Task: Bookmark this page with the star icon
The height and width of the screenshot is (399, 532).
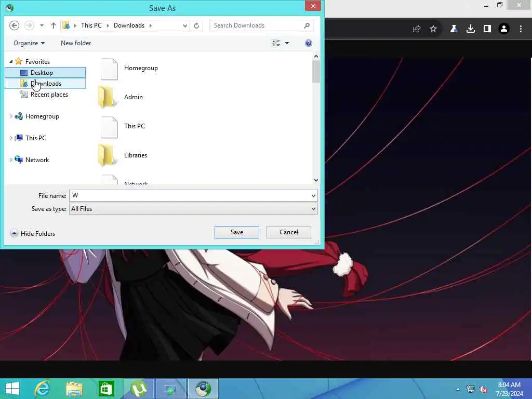Action: (x=433, y=29)
